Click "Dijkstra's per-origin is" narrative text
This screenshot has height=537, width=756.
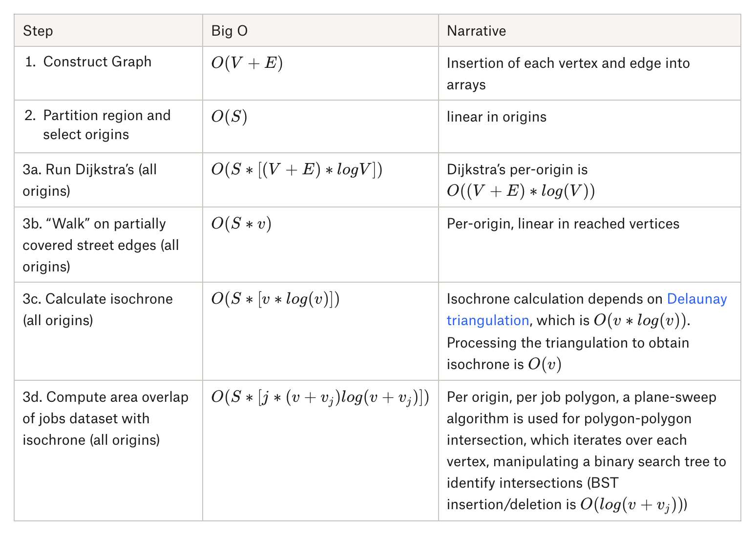[517, 170]
